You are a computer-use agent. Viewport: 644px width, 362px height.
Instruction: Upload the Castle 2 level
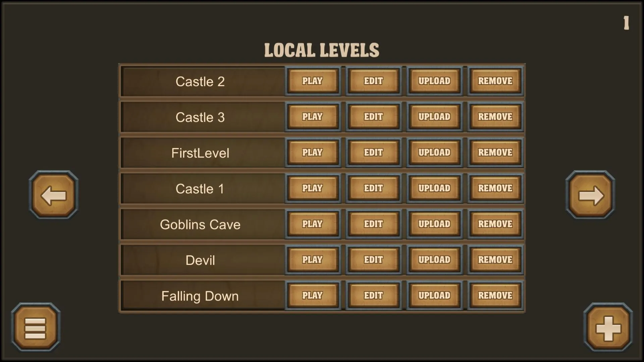tap(434, 81)
